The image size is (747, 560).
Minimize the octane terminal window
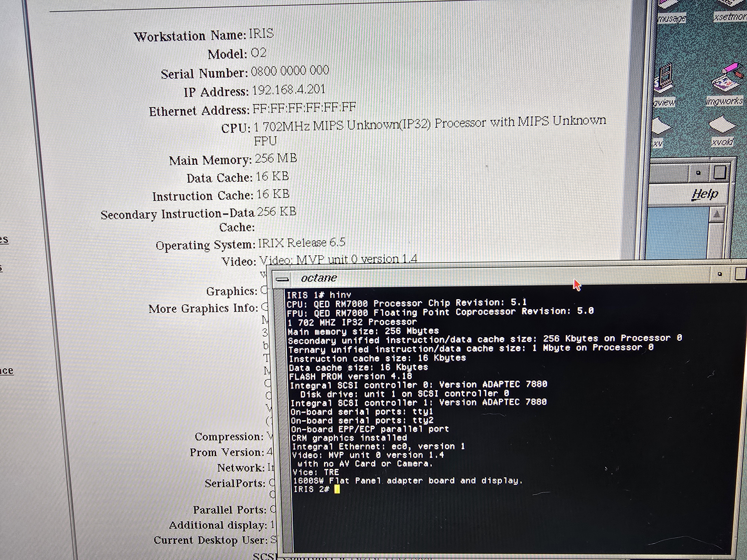[x=720, y=274]
